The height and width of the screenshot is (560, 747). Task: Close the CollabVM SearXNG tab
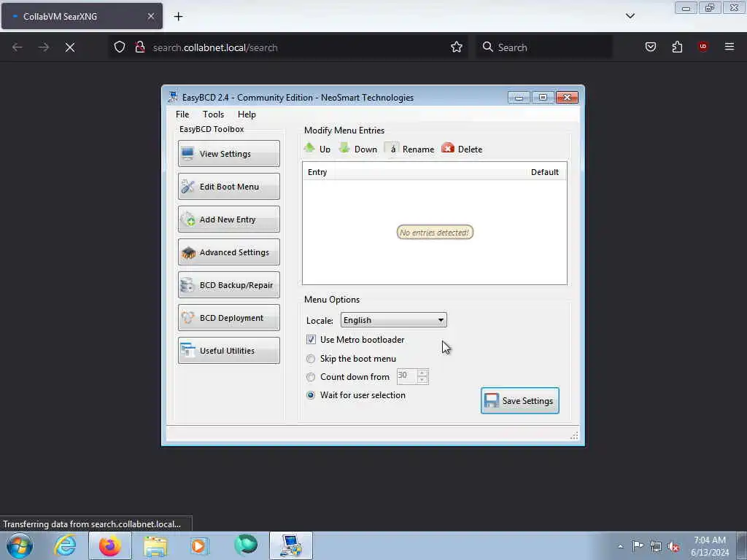point(150,16)
